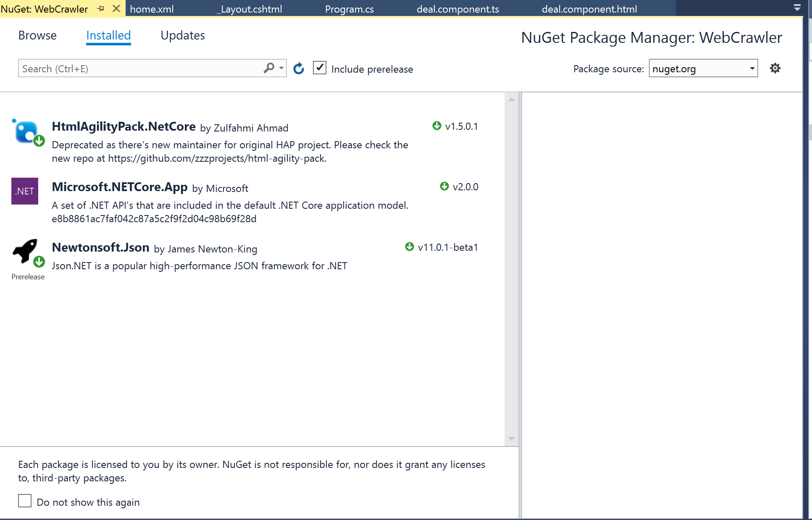Click package list scroll down arrow
812x520 pixels.
[x=512, y=439]
